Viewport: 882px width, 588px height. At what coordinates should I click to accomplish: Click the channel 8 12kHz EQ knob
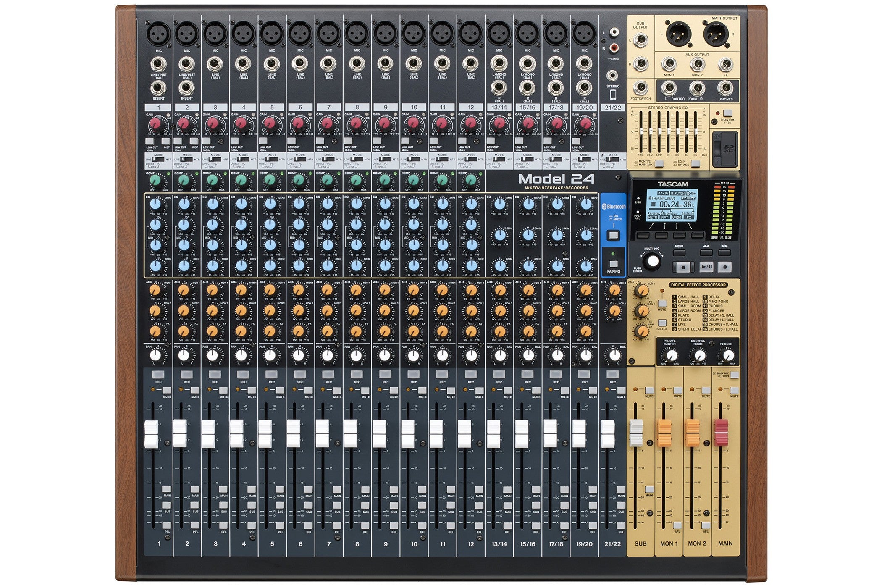tap(356, 204)
